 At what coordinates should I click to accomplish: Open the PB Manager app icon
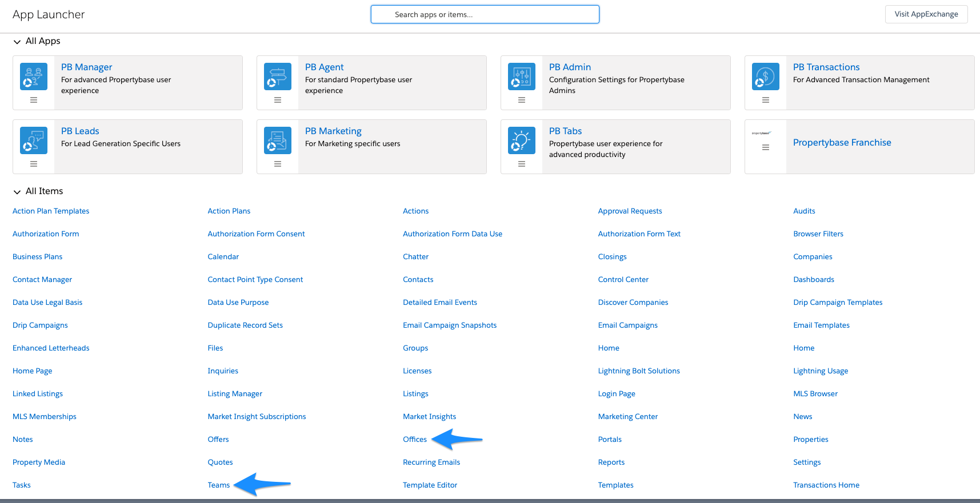pos(34,77)
